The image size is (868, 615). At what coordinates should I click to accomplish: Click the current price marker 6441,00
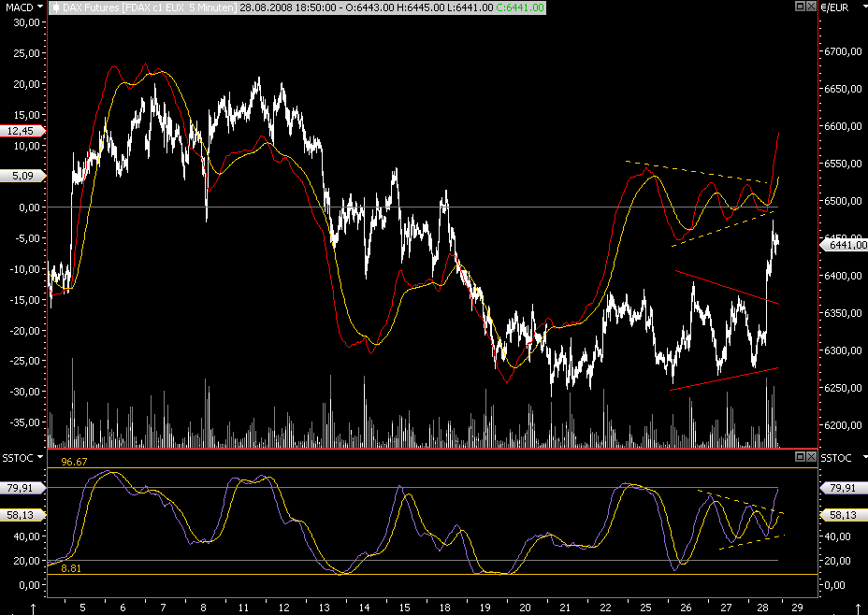(845, 245)
